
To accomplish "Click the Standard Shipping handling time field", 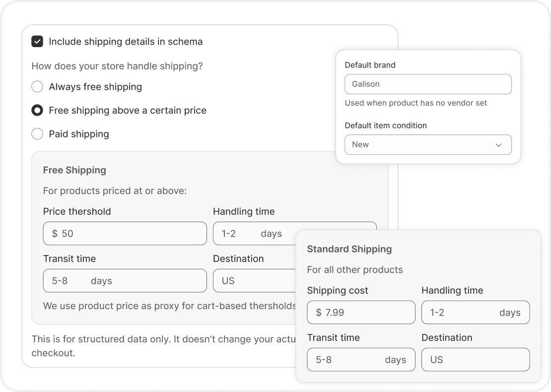I will point(475,313).
